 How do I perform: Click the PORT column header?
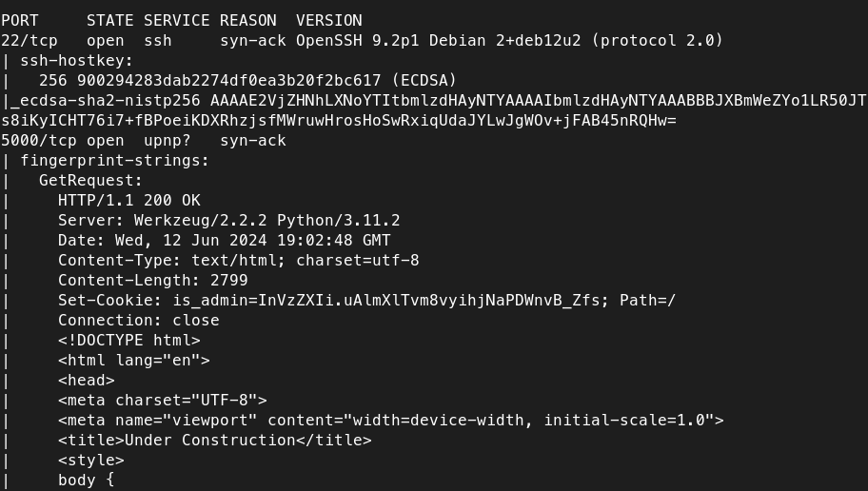20,20
